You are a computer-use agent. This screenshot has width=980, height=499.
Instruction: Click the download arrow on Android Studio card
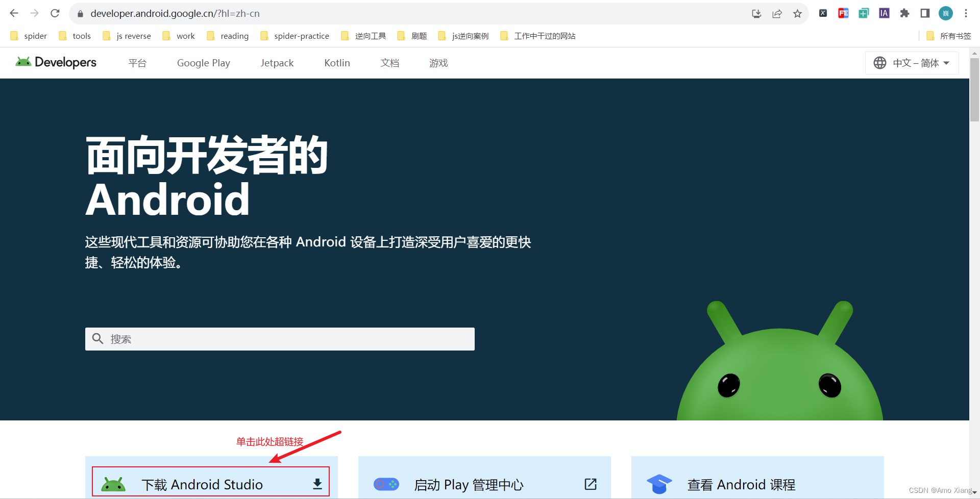[317, 484]
